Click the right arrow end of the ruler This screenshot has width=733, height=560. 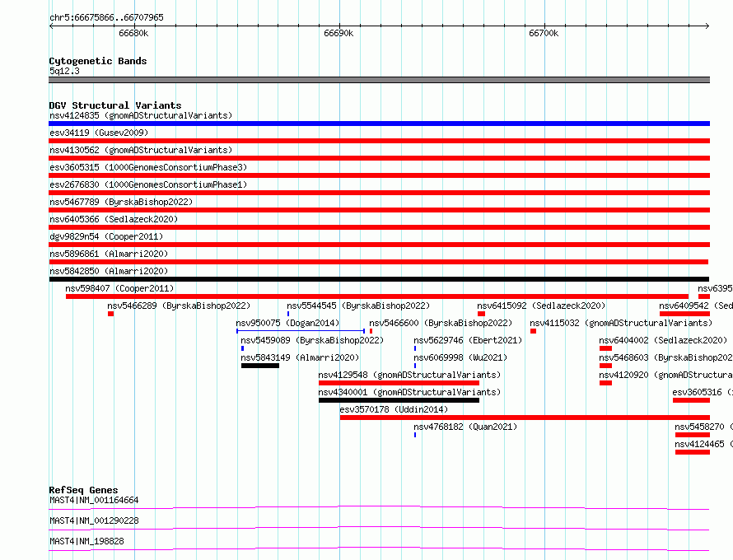coord(707,26)
